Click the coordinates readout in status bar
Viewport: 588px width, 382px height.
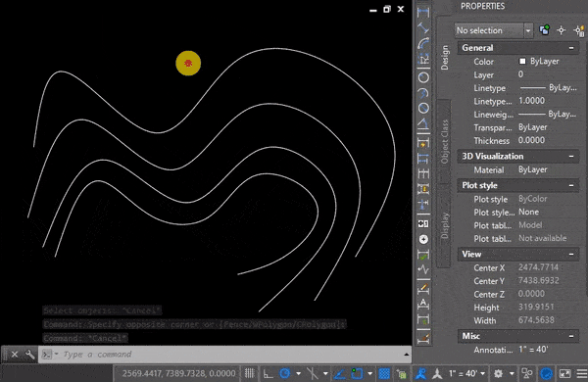tap(178, 373)
